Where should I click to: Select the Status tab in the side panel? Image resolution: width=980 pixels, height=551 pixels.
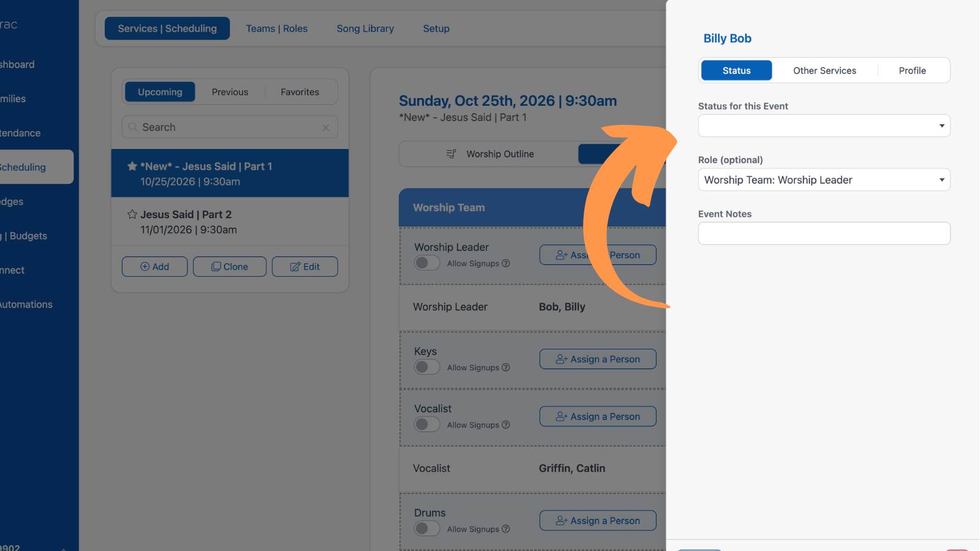[x=736, y=70]
